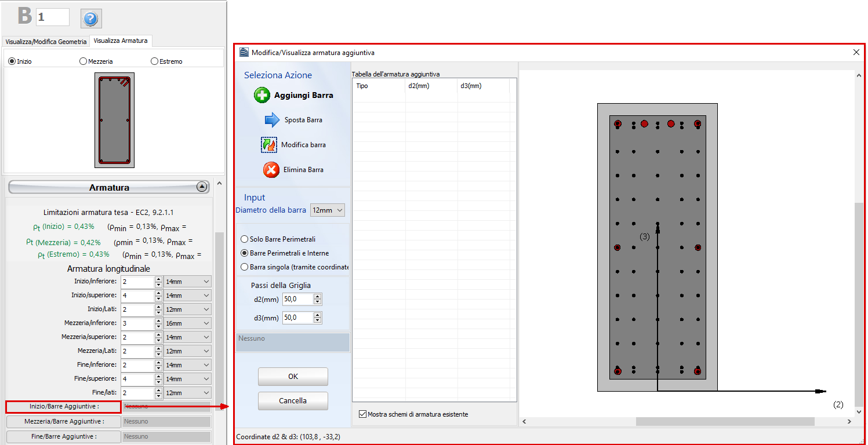
Task: Uncheck Mostra schemi di armatura esistente
Action: 363,414
